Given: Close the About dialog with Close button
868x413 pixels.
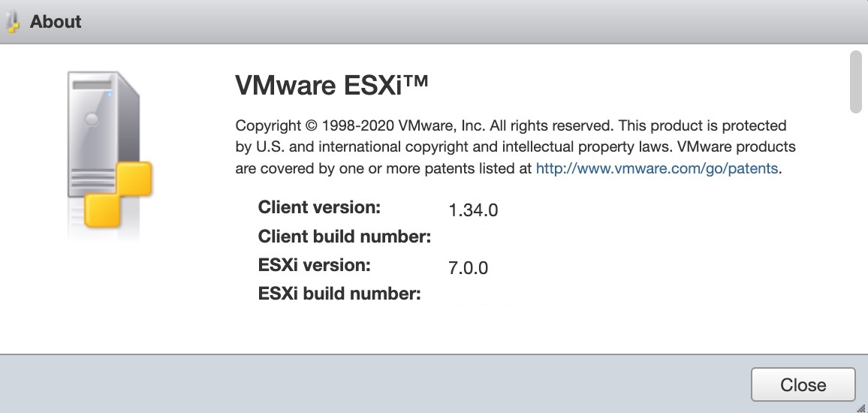Looking at the screenshot, I should point(803,384).
